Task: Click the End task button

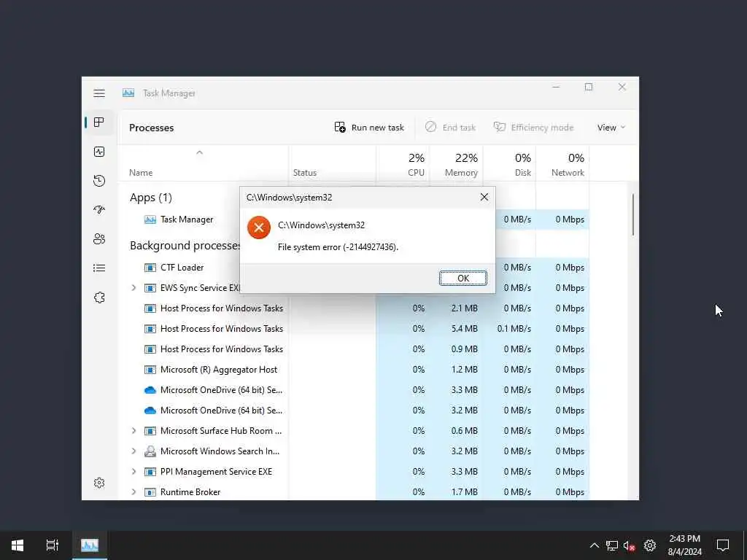Action: coord(450,127)
